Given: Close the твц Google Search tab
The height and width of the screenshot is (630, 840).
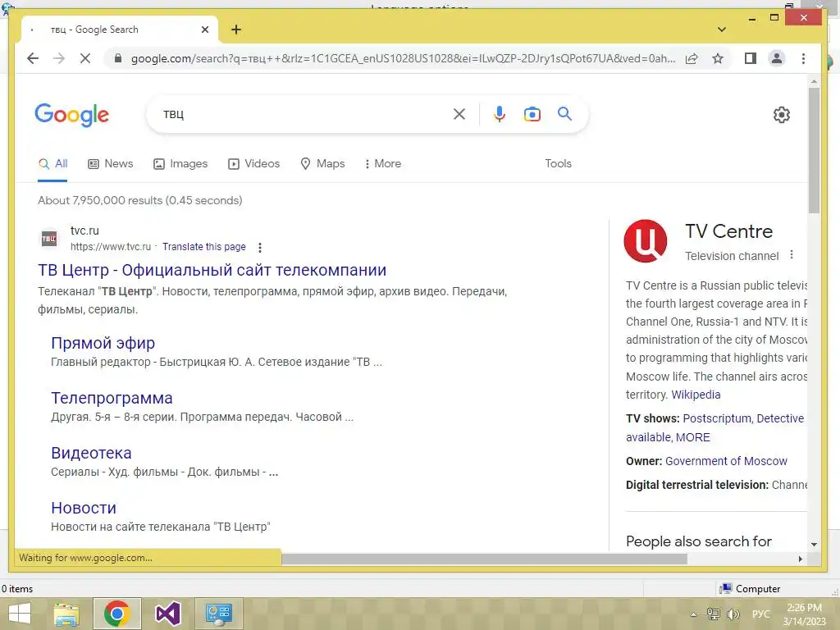Looking at the screenshot, I should click(204, 30).
